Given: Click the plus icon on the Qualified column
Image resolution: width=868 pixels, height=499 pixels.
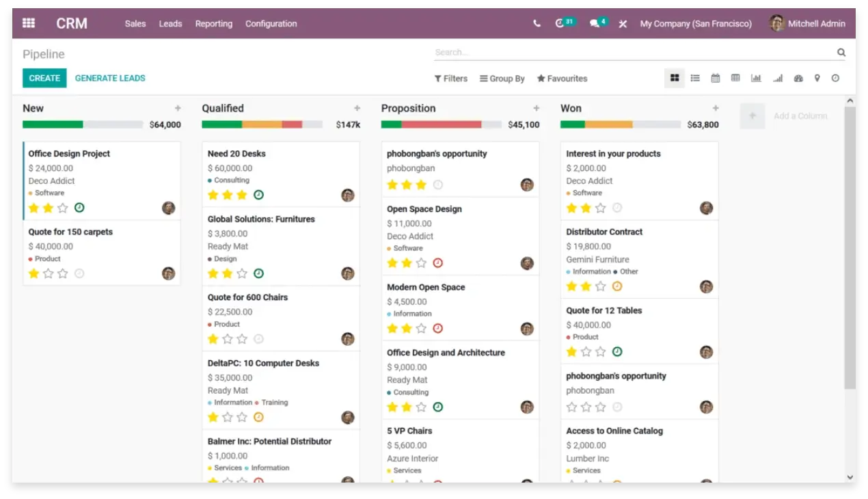Looking at the screenshot, I should pyautogui.click(x=357, y=108).
